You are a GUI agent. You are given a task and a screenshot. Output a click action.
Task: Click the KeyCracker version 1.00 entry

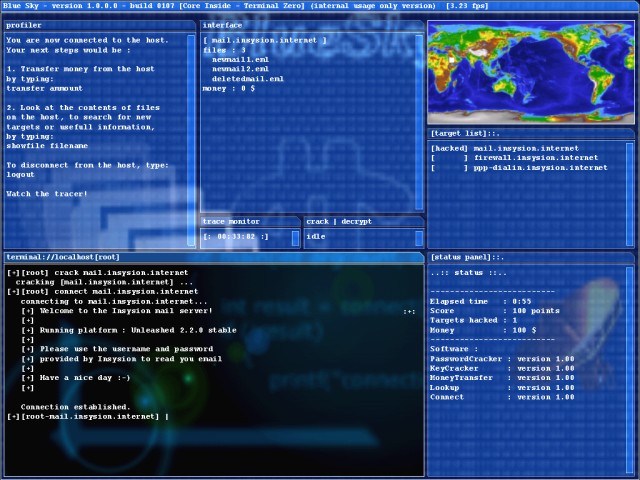point(502,369)
